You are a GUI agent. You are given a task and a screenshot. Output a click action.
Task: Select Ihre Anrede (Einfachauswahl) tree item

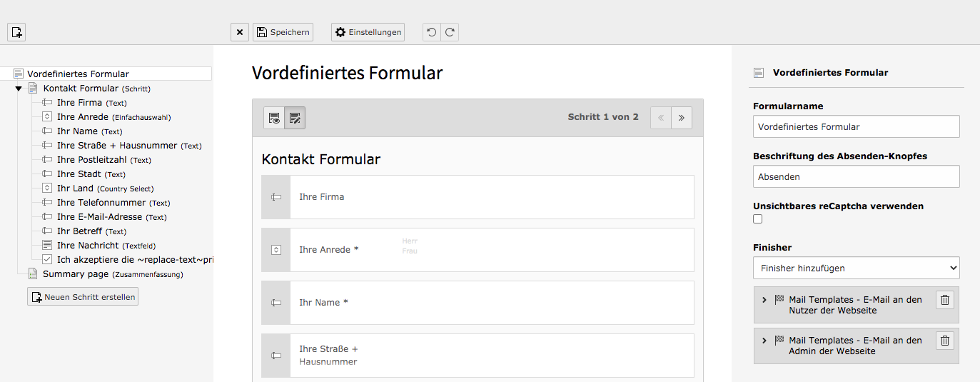(113, 117)
